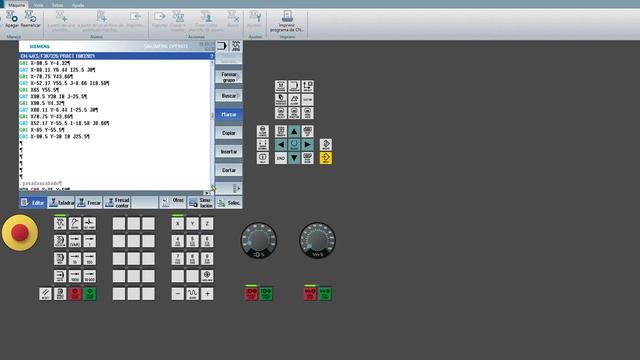Image resolution: width=640 pixels, height=360 pixels.
Task: Click the red FEED STOP key
Action: [x=310, y=293]
